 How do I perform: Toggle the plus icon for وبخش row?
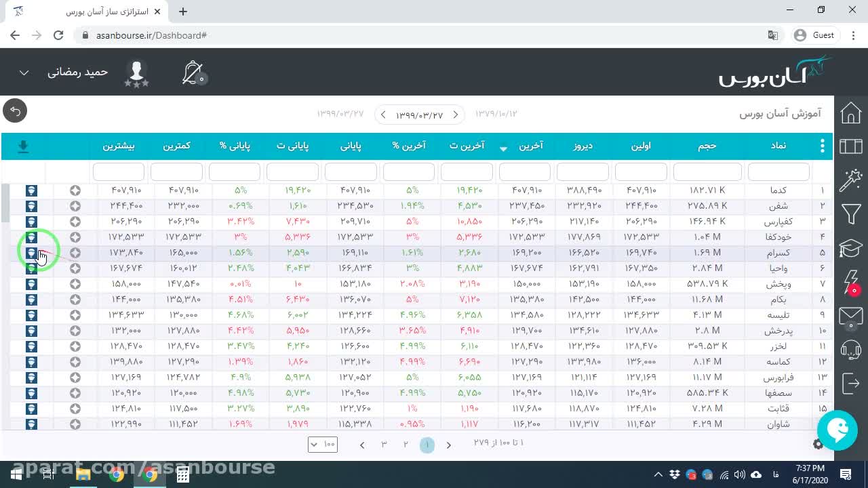coord(75,284)
